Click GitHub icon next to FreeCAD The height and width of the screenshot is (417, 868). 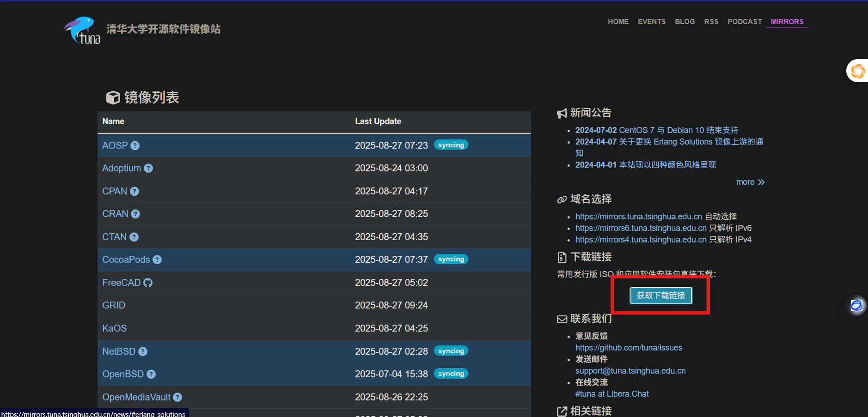(148, 283)
